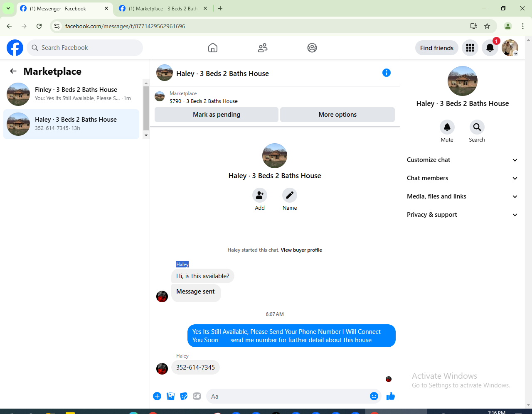Close the Marketplace browser tab
Screen dimensions: 532x414
(205, 8)
